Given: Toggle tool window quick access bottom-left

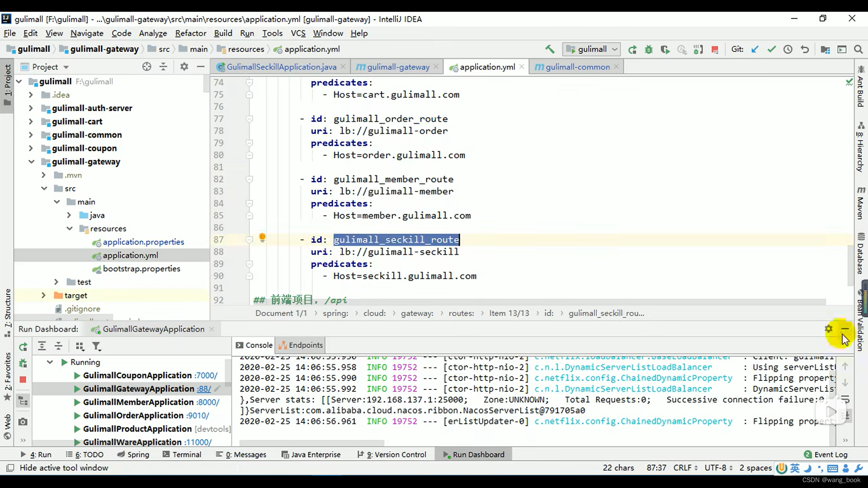Looking at the screenshot, I should 10,468.
